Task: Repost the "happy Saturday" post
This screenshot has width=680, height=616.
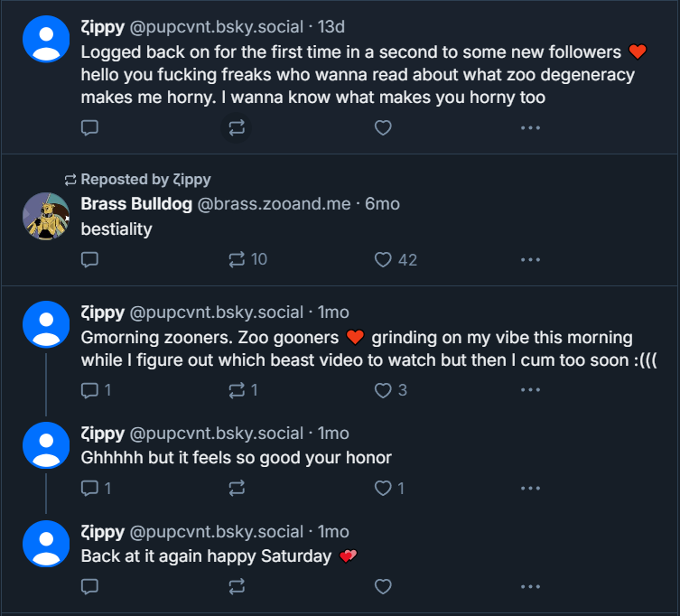Action: pyautogui.click(x=237, y=587)
